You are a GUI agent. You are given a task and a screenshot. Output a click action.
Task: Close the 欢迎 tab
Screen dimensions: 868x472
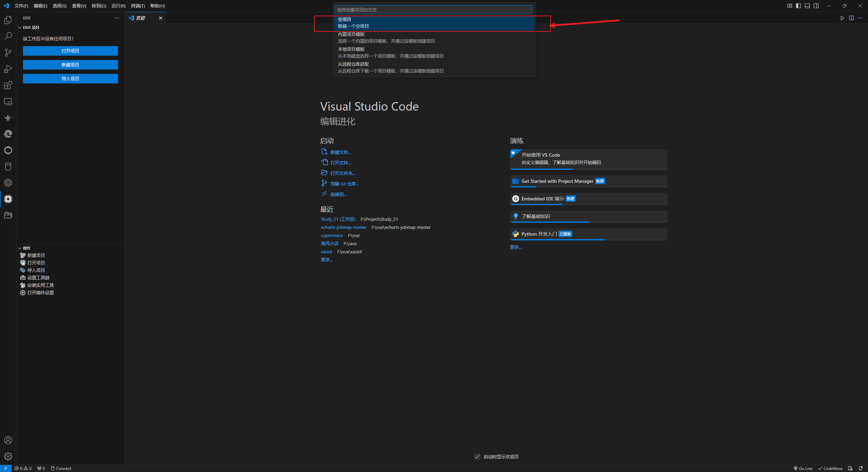[x=161, y=18]
